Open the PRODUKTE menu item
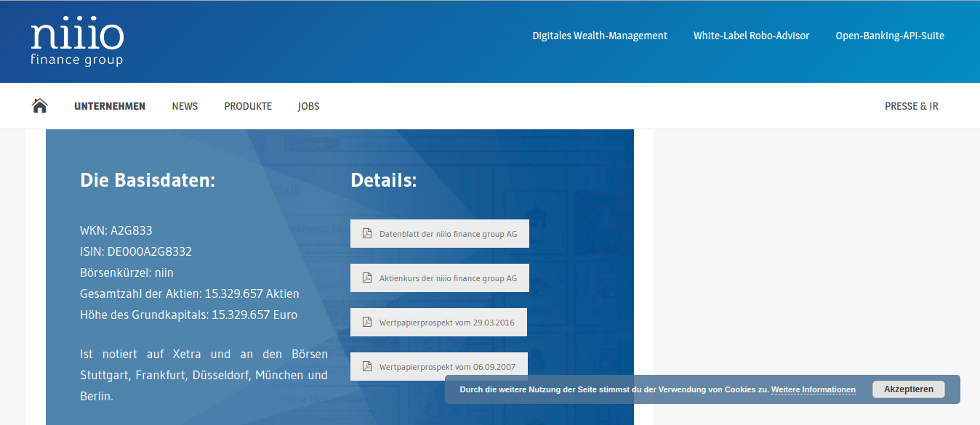Viewport: 980px width, 425px height. coord(248,105)
